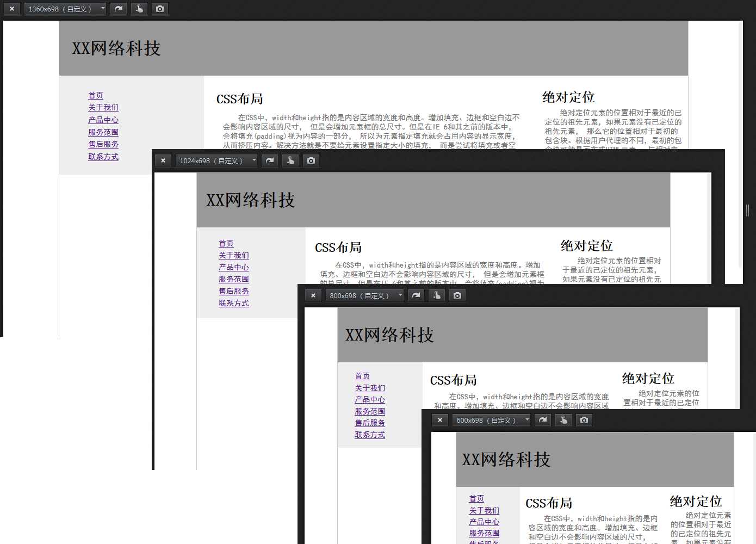756x544 pixels.
Task: Open 联系方式 link in 800x698 view
Action: [x=370, y=435]
